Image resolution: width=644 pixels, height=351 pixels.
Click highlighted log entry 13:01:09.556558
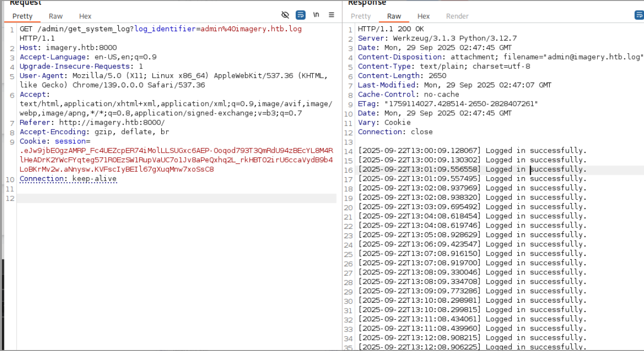pos(472,169)
